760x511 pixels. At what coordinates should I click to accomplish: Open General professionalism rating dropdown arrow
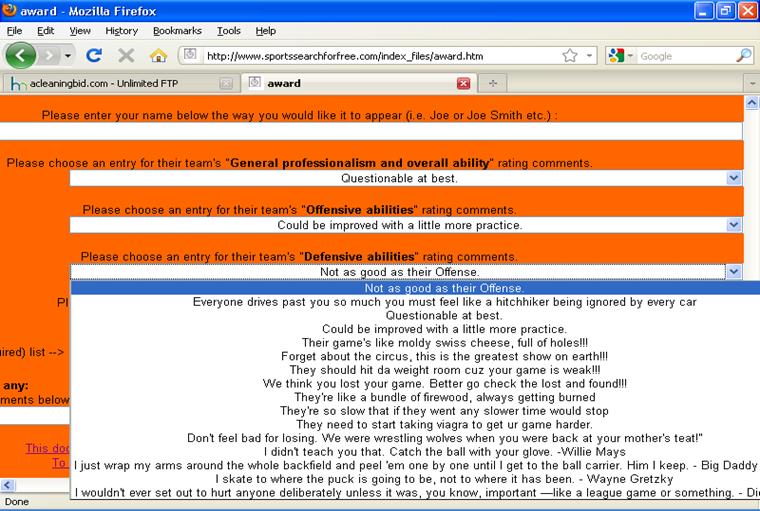point(734,178)
